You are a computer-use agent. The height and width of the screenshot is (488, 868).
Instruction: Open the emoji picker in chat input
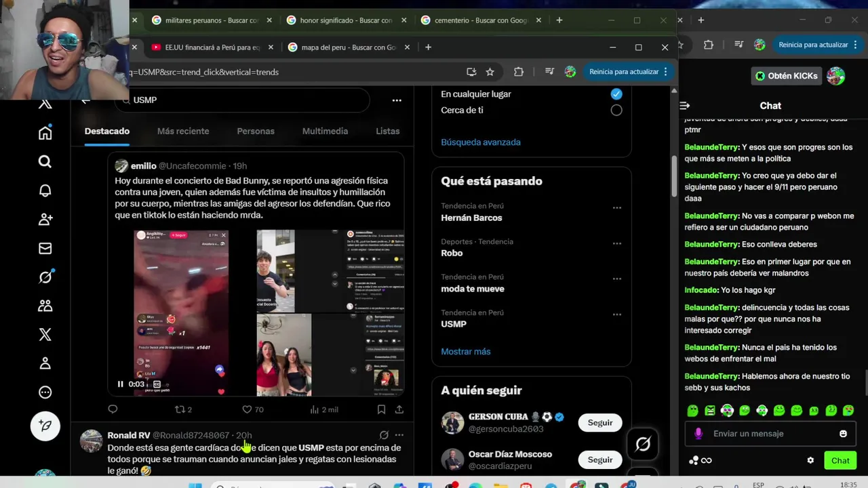coord(843,434)
